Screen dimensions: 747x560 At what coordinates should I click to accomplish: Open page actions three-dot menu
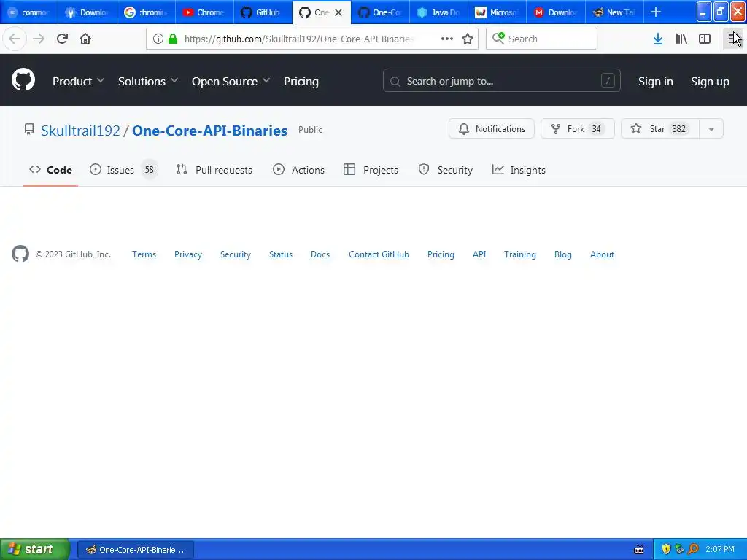click(x=447, y=39)
